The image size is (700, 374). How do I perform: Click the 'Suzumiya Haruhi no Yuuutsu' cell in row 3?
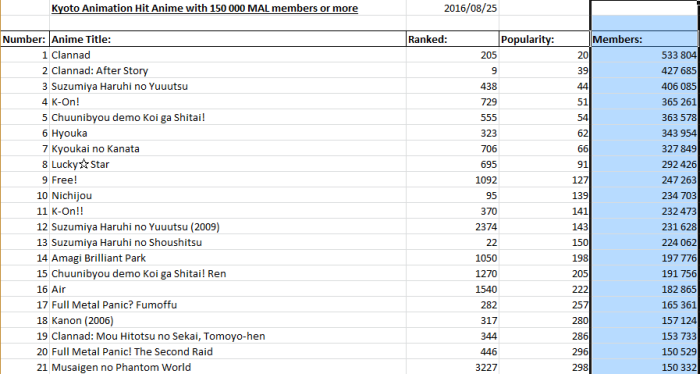click(x=228, y=86)
